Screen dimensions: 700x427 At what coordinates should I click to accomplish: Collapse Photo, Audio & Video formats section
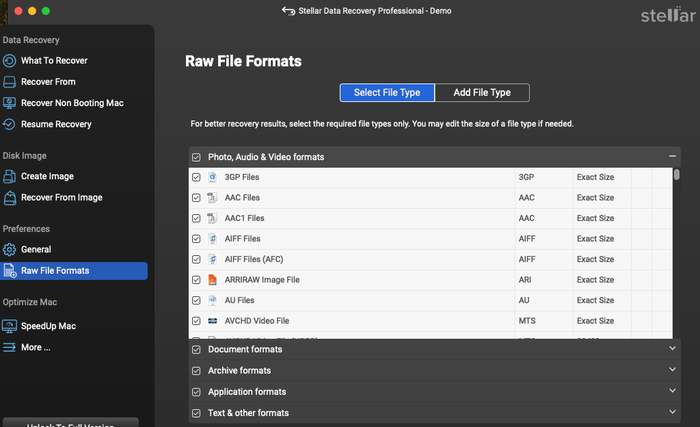pyautogui.click(x=672, y=156)
